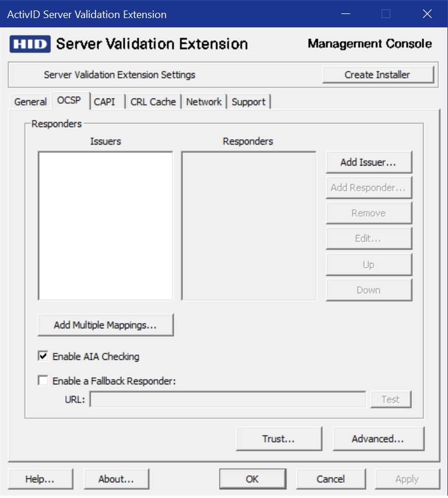The width and height of the screenshot is (448, 498).
Task: Show the Support tab
Action: tap(248, 101)
